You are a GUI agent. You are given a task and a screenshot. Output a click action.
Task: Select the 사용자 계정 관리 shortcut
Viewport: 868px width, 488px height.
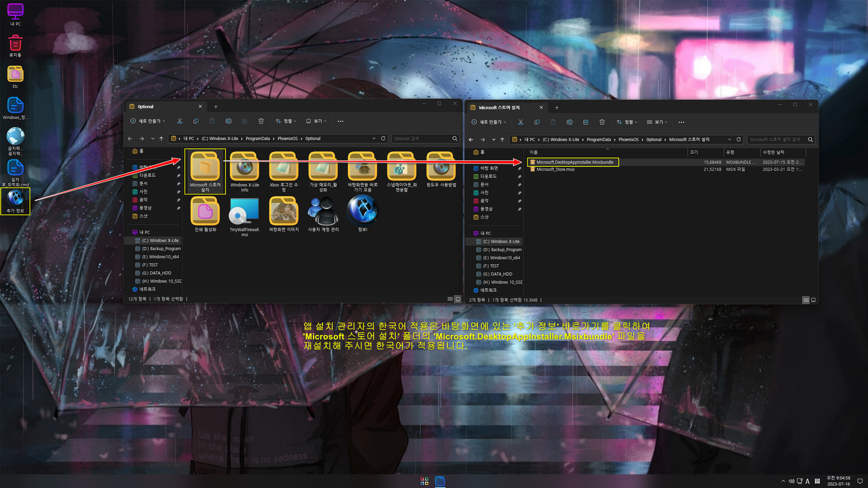click(x=323, y=214)
